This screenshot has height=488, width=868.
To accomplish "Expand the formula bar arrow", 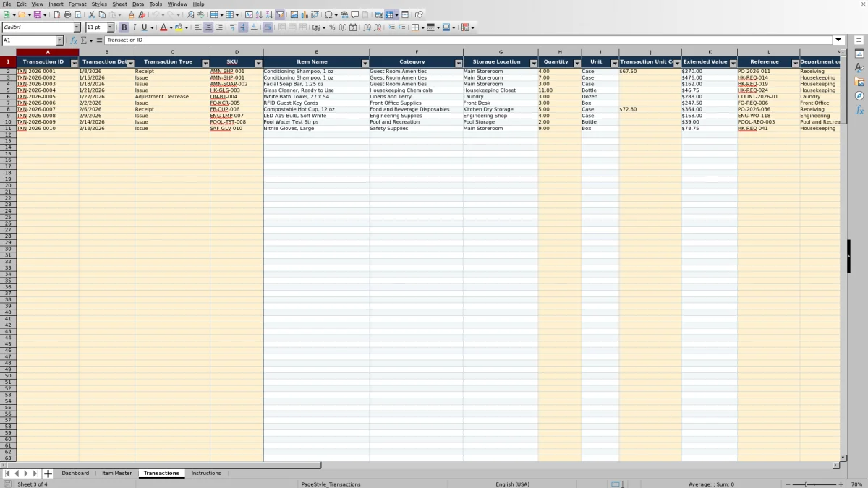I will coord(838,40).
